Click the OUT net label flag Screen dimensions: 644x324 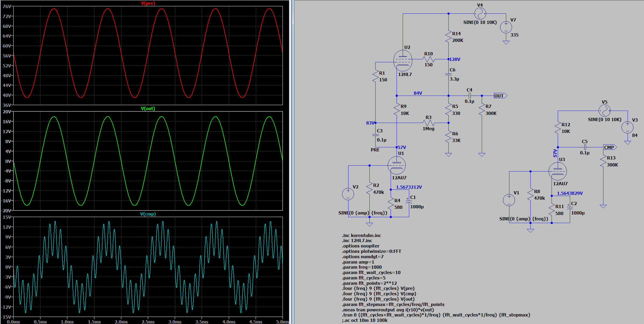point(500,96)
